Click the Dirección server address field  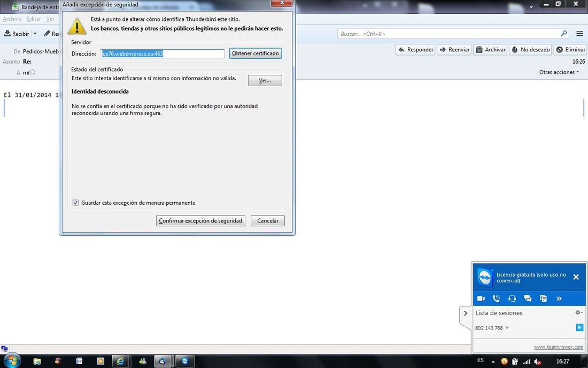[162, 53]
